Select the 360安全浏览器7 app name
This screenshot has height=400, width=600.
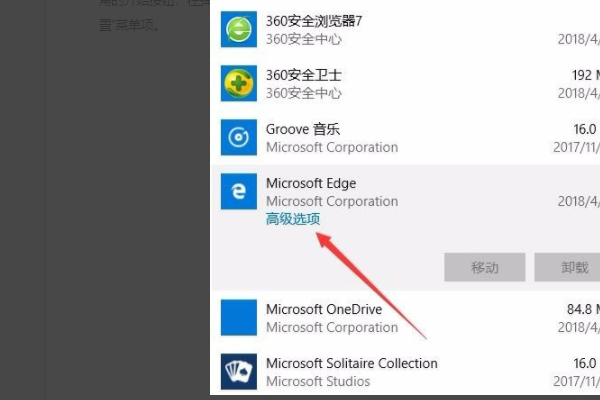[314, 21]
